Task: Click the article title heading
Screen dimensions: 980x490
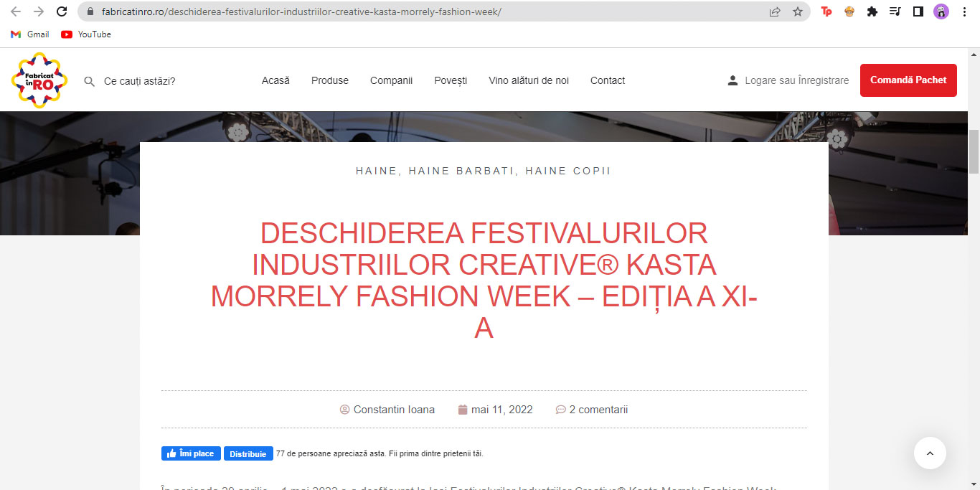Action: [x=484, y=281]
